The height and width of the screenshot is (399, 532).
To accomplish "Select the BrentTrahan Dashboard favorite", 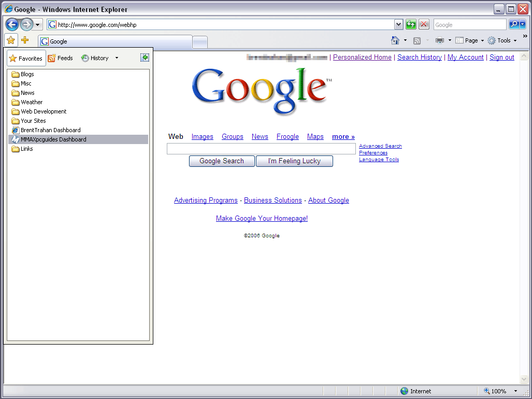I will click(50, 130).
